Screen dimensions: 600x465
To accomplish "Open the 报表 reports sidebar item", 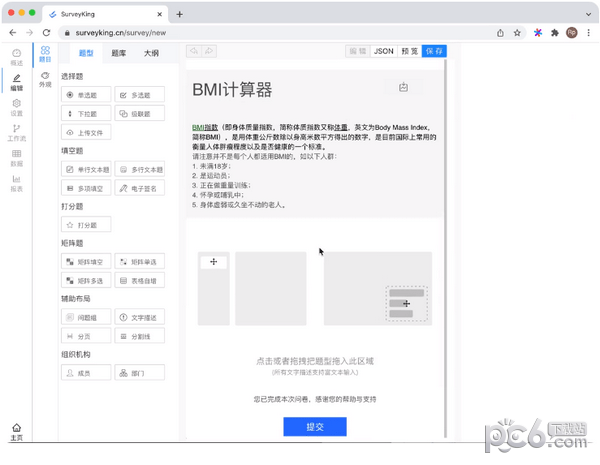I will (16, 183).
